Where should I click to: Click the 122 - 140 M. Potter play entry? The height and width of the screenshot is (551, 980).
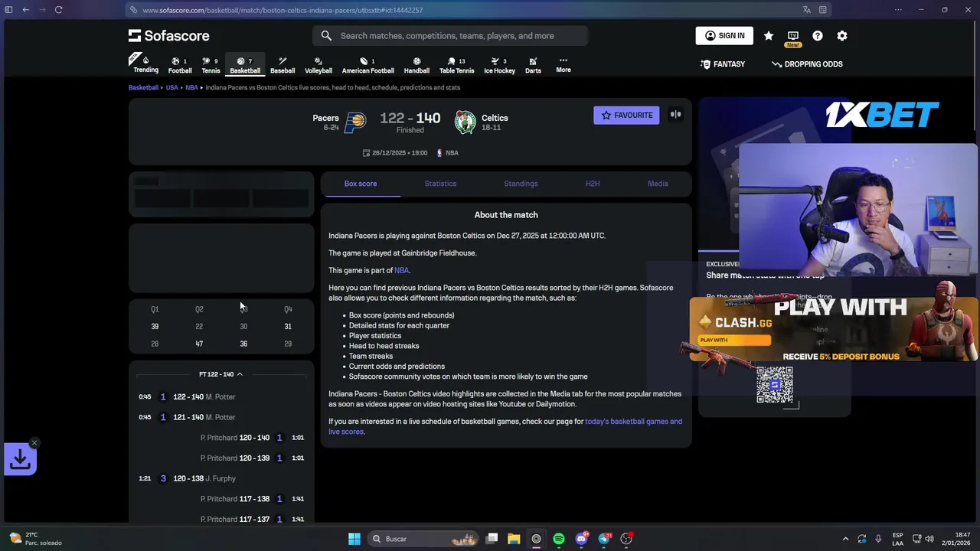(221, 397)
